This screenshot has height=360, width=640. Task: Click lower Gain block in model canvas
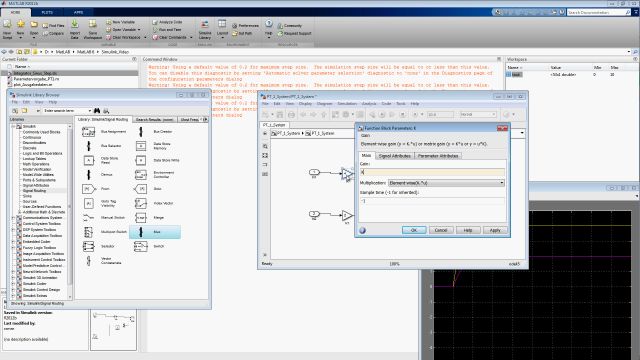pyautogui.click(x=347, y=215)
